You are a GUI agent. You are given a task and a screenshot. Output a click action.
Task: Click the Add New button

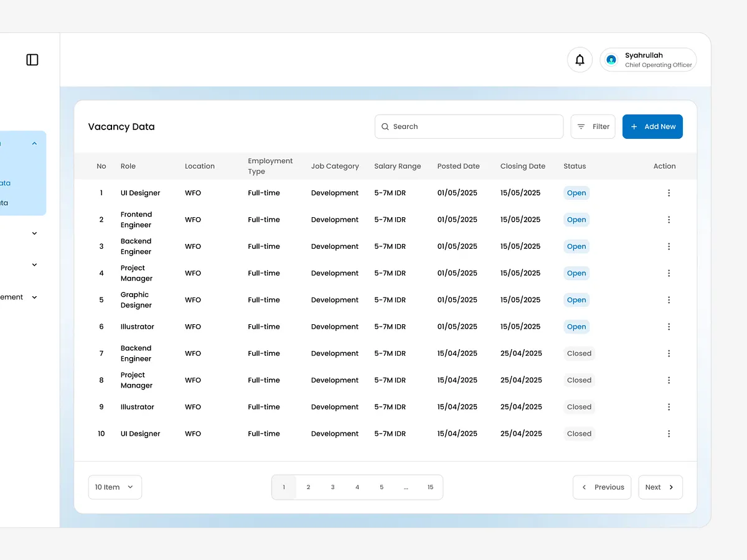(x=652, y=126)
